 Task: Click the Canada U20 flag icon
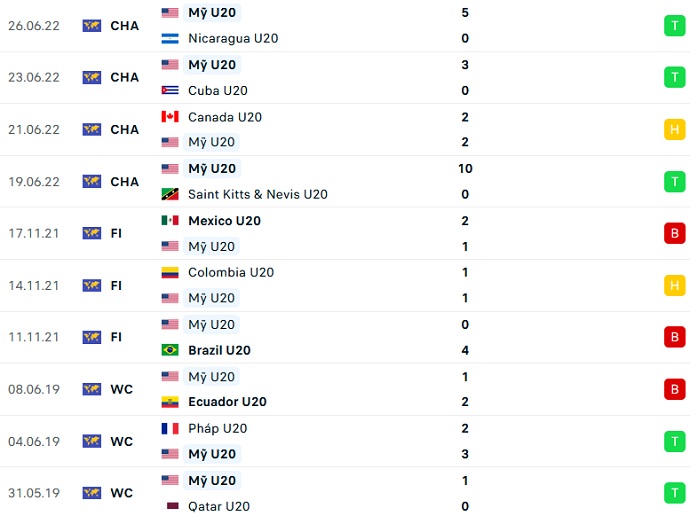(x=170, y=117)
